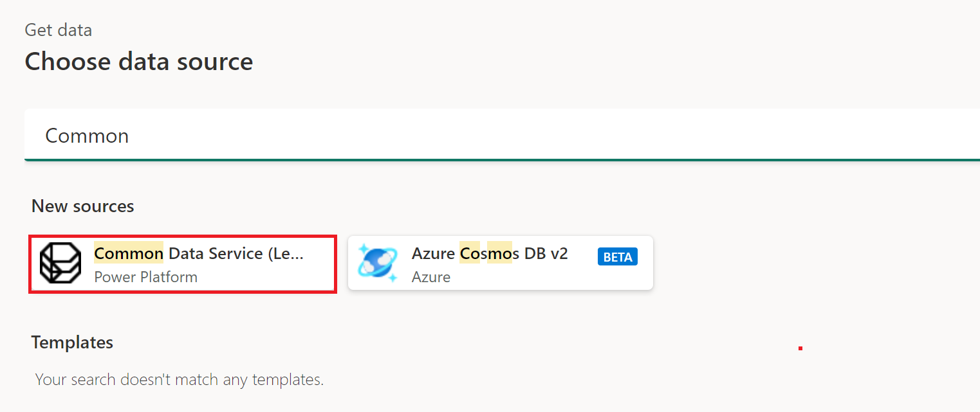Click the New sources section heading

pos(82,206)
